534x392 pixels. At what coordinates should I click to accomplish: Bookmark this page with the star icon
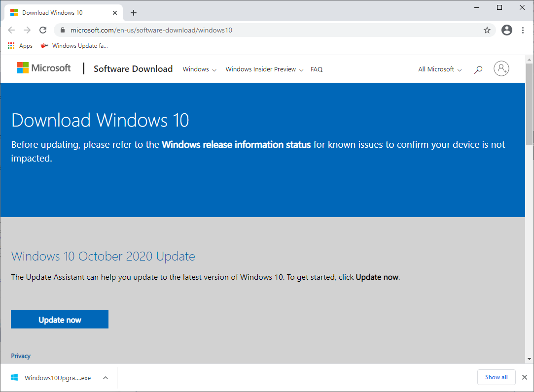point(487,30)
